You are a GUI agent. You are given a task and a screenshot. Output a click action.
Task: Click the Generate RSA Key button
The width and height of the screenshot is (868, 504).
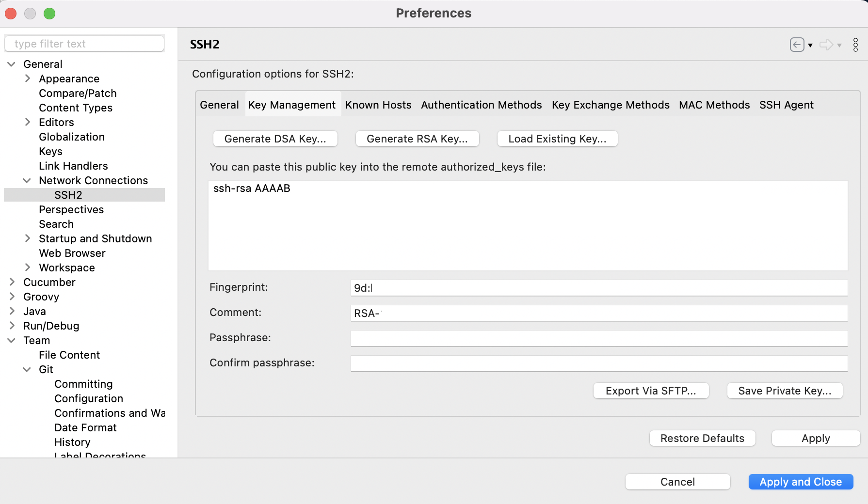point(417,139)
